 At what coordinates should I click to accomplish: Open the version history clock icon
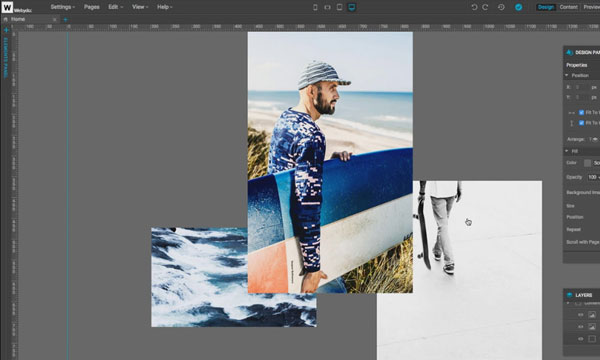click(x=501, y=7)
